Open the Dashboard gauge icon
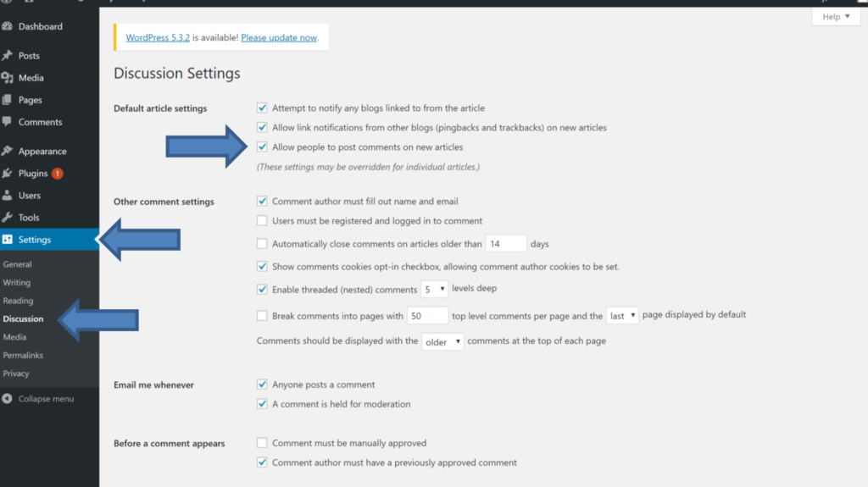The width and height of the screenshot is (868, 487). tap(7, 26)
